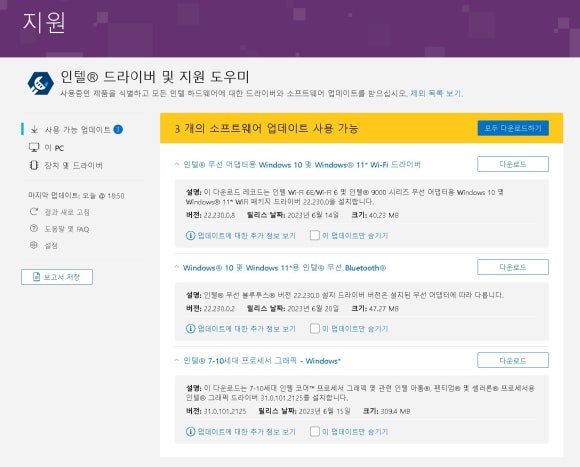
Task: Click the 모두 다운로드하기 button
Action: (513, 128)
